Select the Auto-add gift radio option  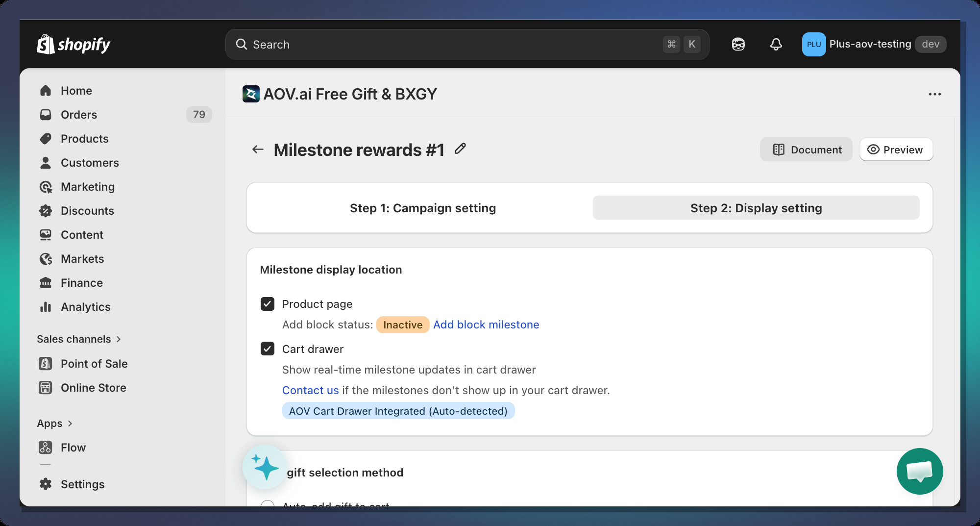coord(268,504)
